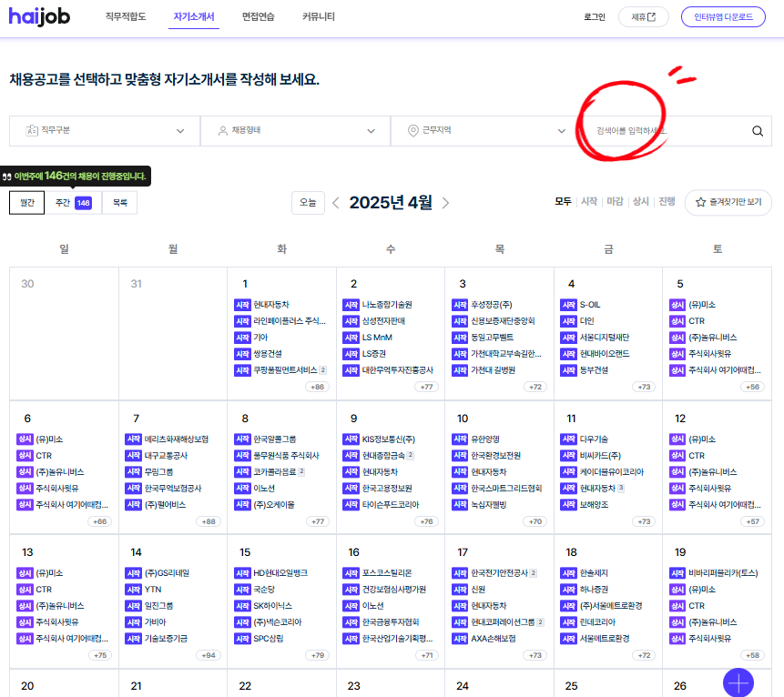Expand the 근무지역 dropdown

(x=484, y=131)
